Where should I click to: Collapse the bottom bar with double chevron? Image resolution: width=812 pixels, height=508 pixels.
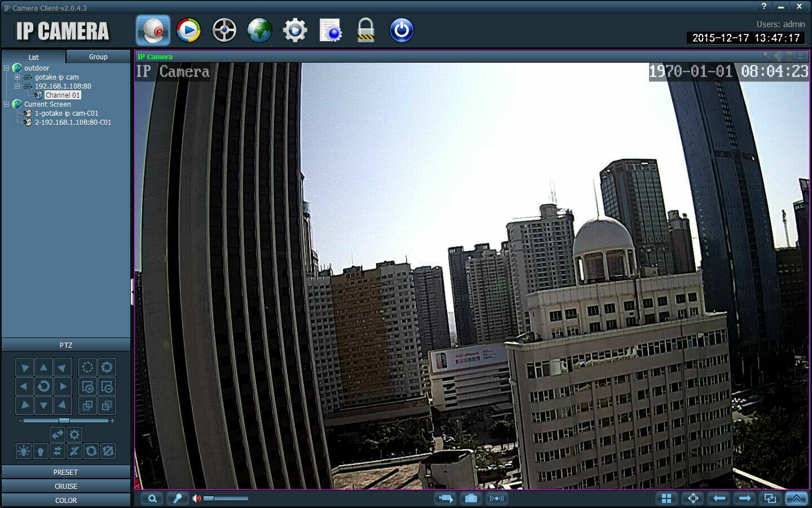[x=796, y=498]
